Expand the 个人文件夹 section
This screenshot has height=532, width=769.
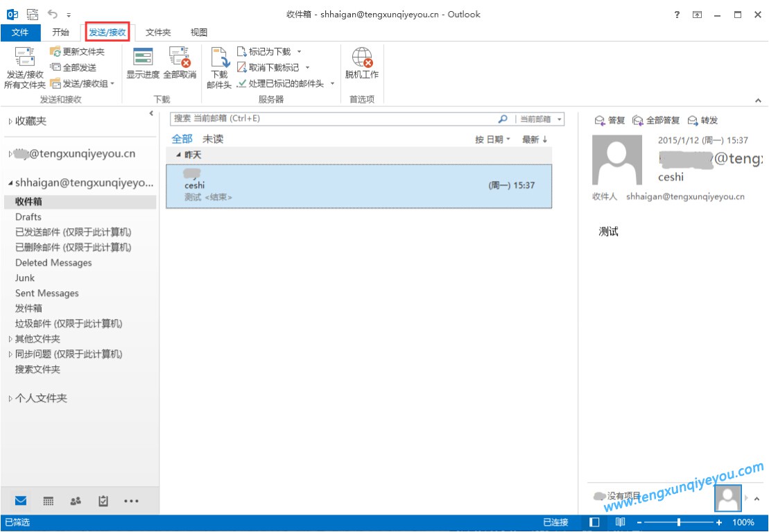click(x=10, y=399)
